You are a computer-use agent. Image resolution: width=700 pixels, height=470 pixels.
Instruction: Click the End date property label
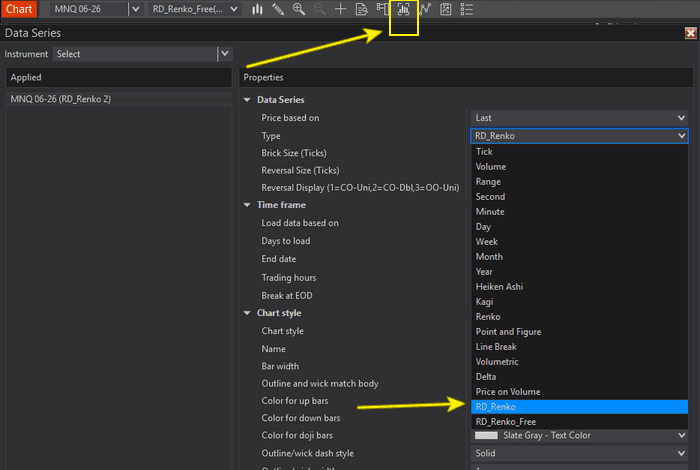(x=279, y=259)
